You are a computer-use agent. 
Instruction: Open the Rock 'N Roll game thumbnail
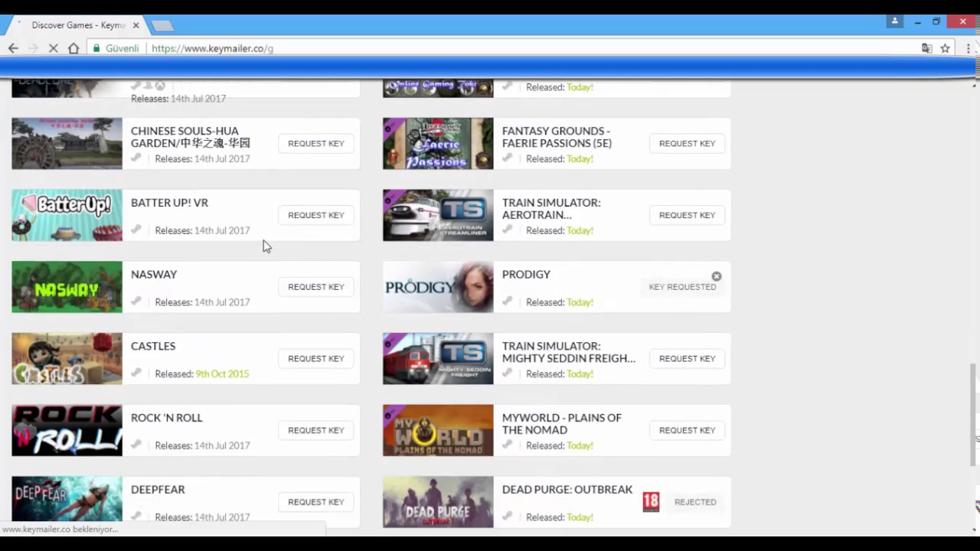[67, 430]
